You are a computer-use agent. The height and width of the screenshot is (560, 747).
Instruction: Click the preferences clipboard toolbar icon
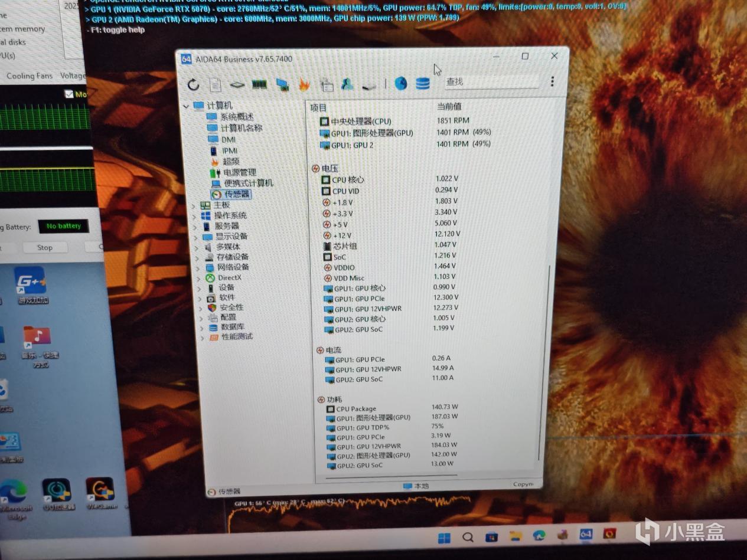327,84
